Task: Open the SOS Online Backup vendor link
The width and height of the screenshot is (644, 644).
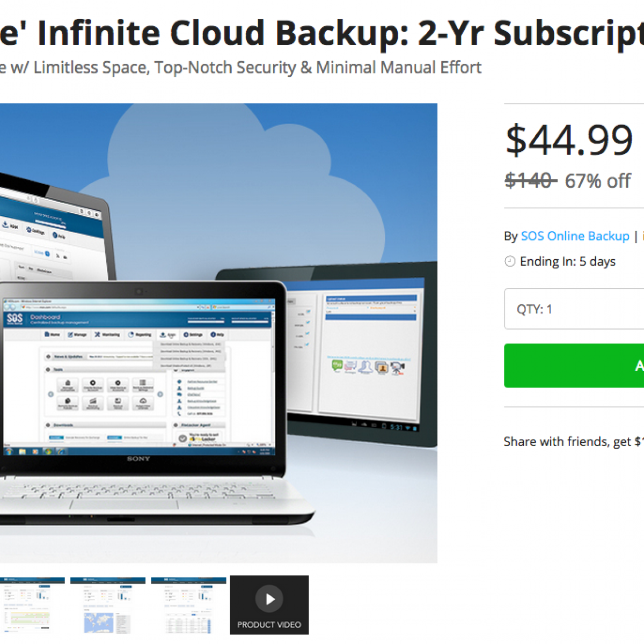Action: (x=575, y=236)
